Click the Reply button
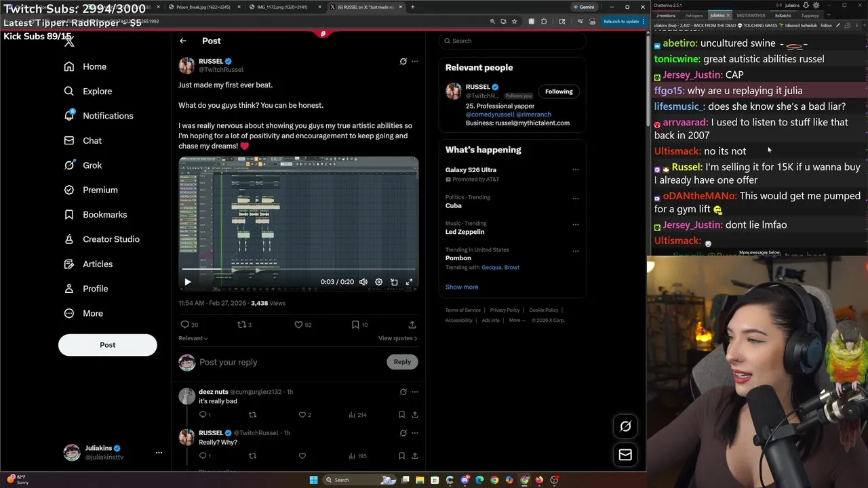This screenshot has width=868, height=488. click(402, 362)
